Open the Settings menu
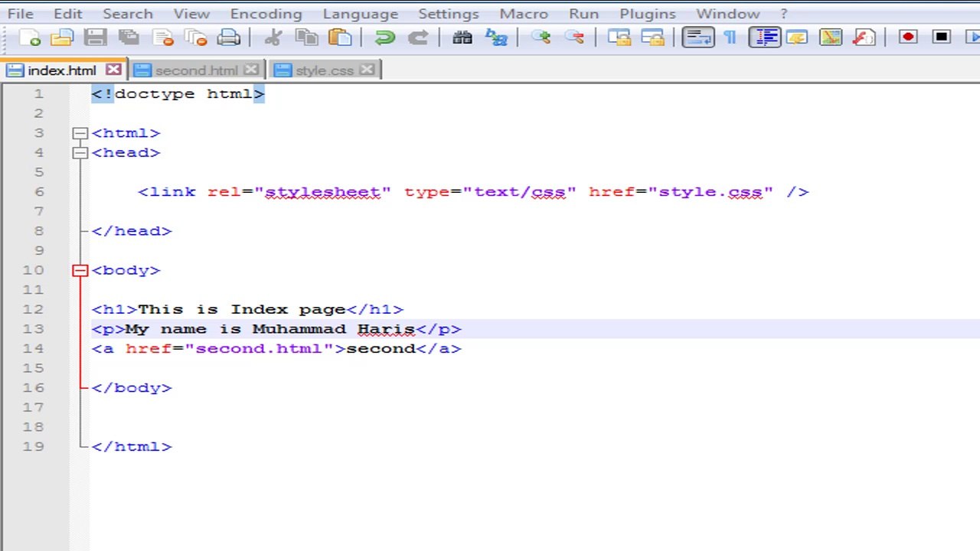Viewport: 980px width, 551px height. point(449,14)
